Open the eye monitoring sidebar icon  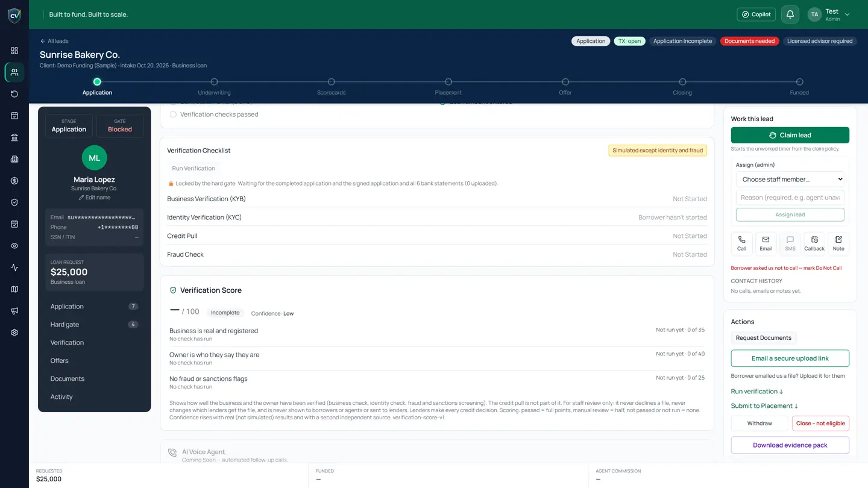[14, 246]
